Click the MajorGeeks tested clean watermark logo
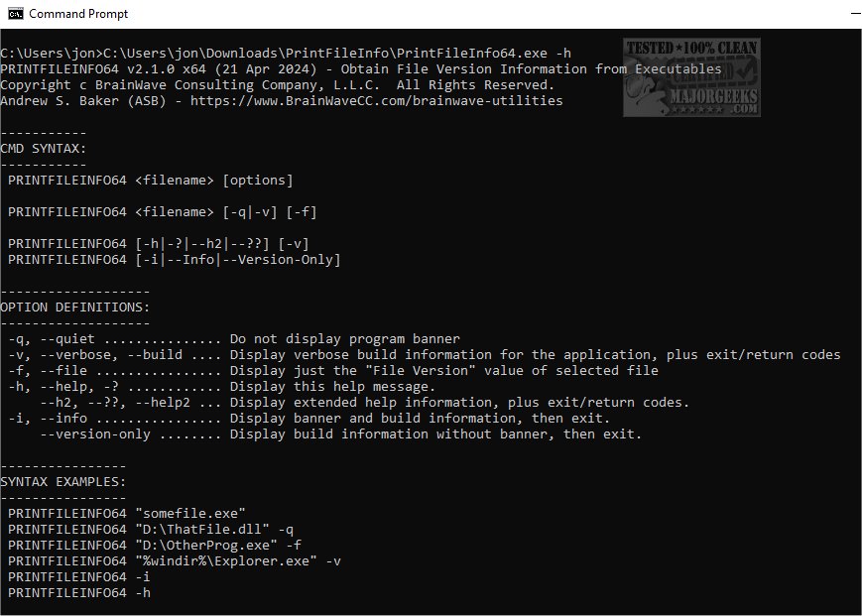The image size is (862, 616). (x=690, y=77)
